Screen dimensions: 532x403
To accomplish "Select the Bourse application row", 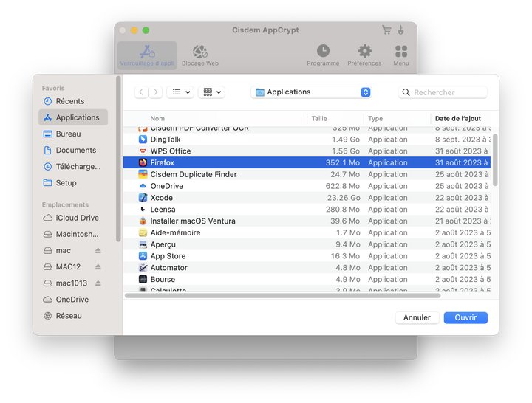I will click(307, 279).
